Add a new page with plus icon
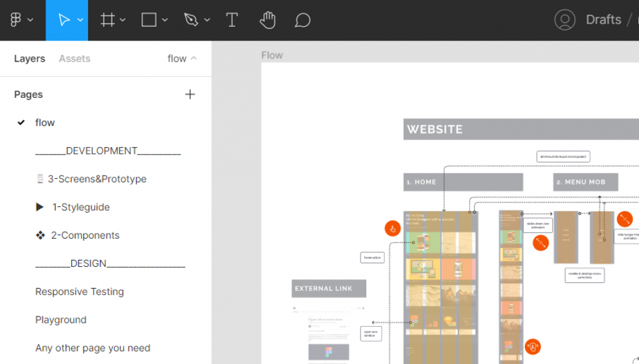639x364 pixels. tap(190, 94)
